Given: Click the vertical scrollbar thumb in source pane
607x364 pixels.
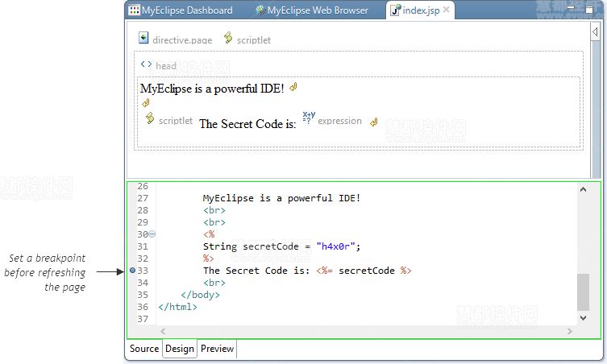Looking at the screenshot, I should (584, 292).
